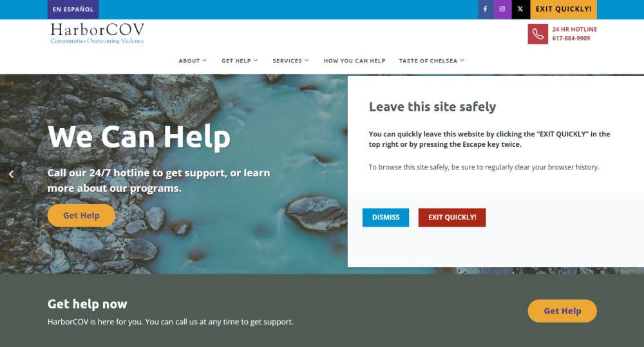Image resolution: width=644 pixels, height=347 pixels.
Task: Click the red phone hotline icon
Action: (538, 33)
